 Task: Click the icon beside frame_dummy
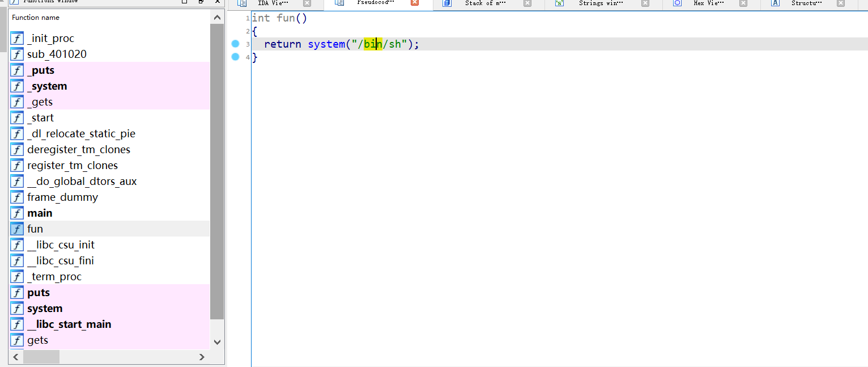pos(18,197)
